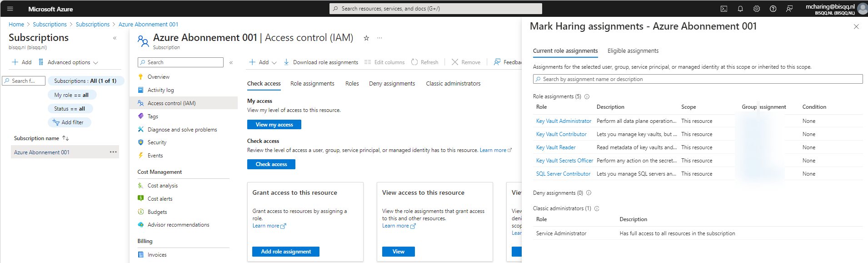Viewport: 868px width, 263px height.
Task: Go to Home breadcrumb
Action: point(16,25)
